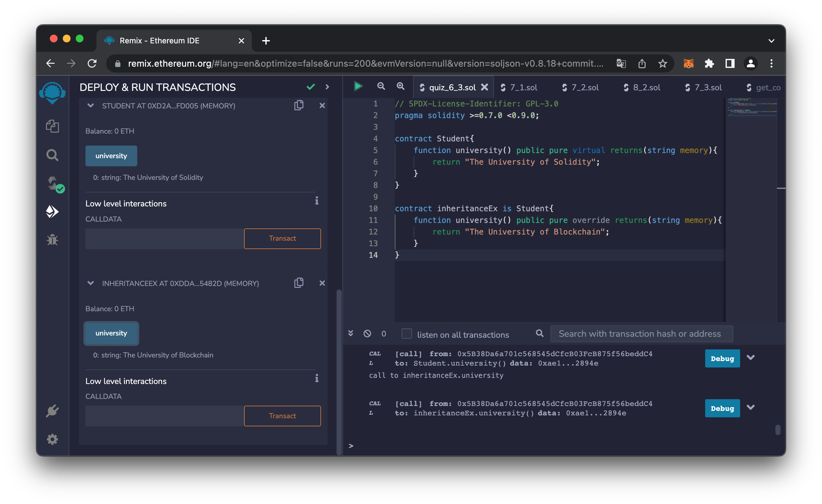Toggle the terminal collapse double-chevron

click(x=350, y=334)
